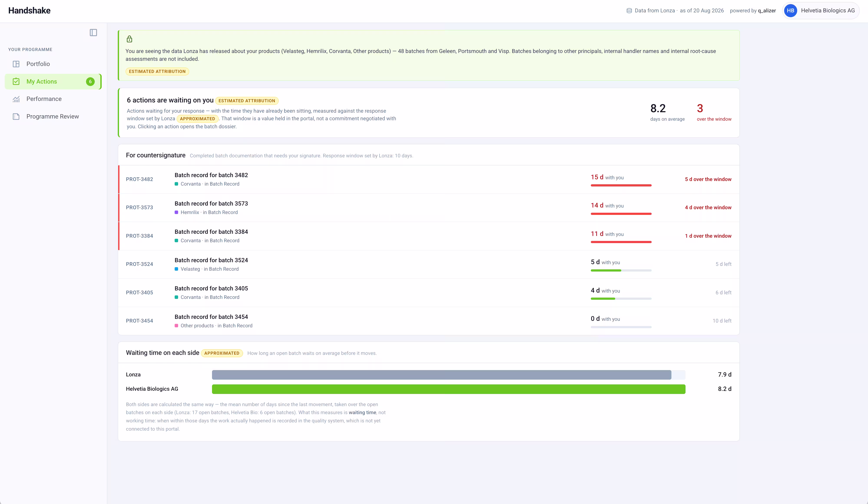Open the Portfolio grid icon
Viewport: 868px width, 504px height.
(x=16, y=64)
